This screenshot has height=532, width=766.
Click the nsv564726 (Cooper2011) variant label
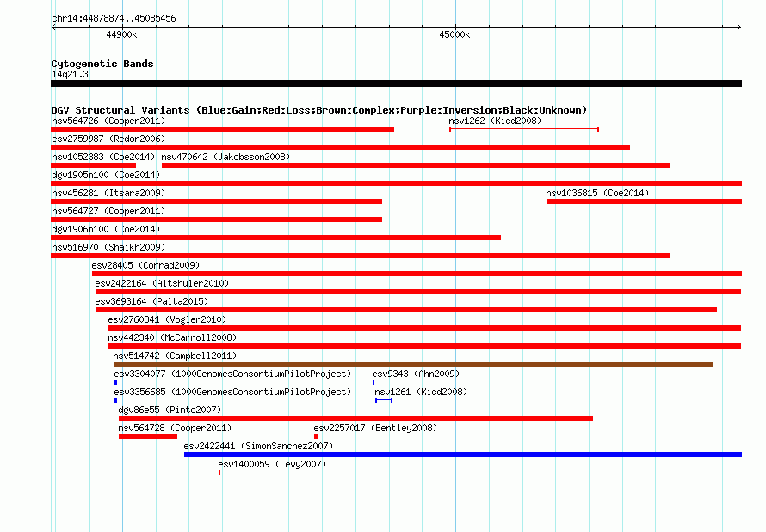(x=108, y=121)
